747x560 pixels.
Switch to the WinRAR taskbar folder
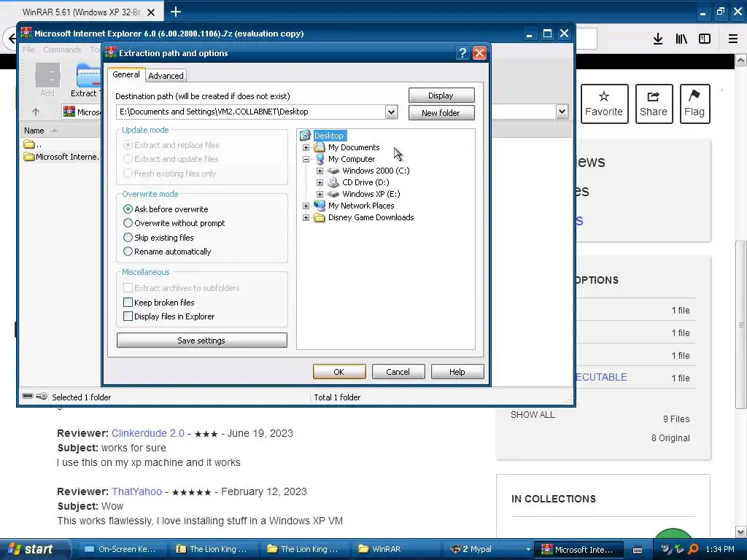(x=395, y=549)
